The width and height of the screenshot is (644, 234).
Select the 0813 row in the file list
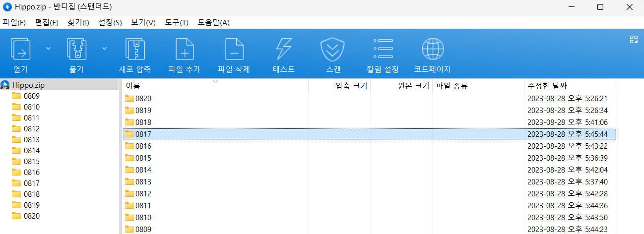[369, 182]
